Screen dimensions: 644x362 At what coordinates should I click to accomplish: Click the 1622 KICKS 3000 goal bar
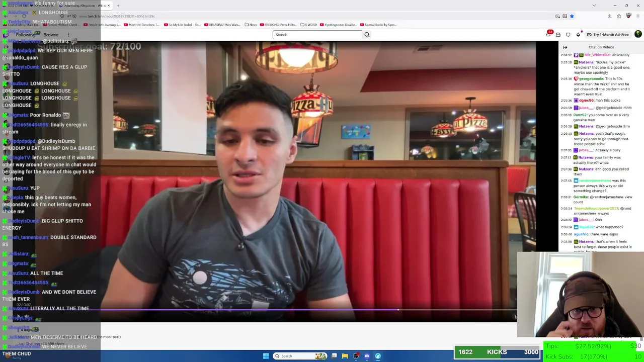[x=498, y=352]
